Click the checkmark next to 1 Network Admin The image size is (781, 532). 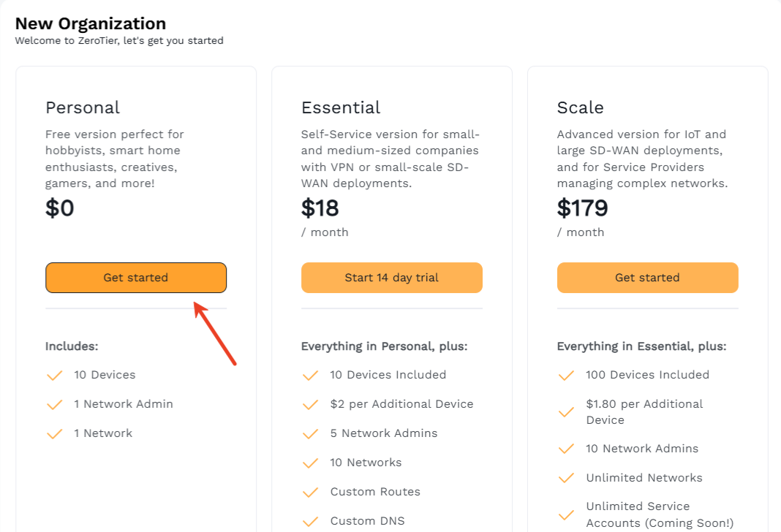click(55, 405)
